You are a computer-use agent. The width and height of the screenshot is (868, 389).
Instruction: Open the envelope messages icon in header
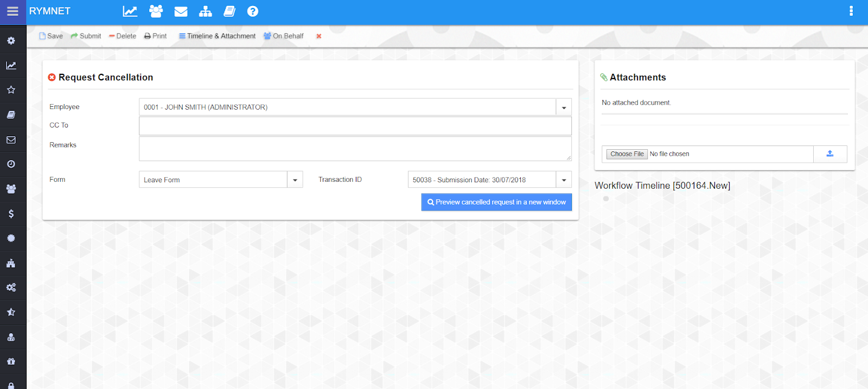click(181, 11)
